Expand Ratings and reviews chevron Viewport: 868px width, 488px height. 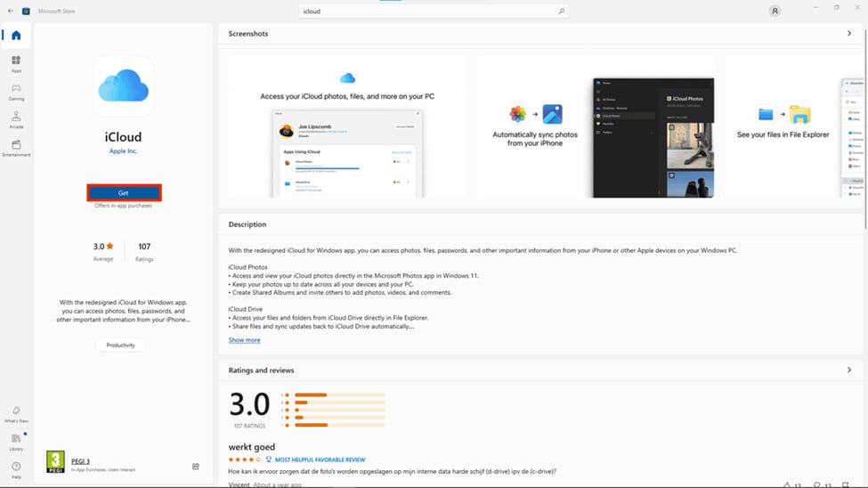[x=848, y=370]
